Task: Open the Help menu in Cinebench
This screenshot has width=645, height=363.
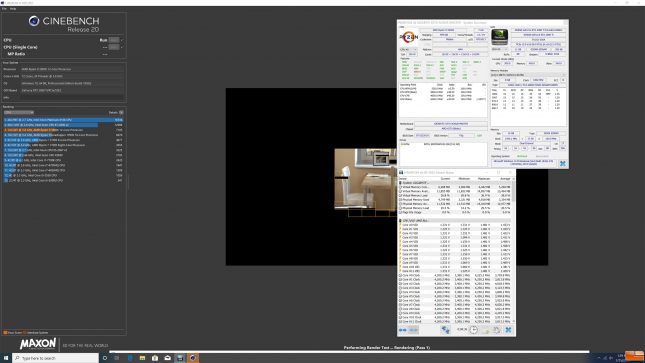Action: coord(13,9)
